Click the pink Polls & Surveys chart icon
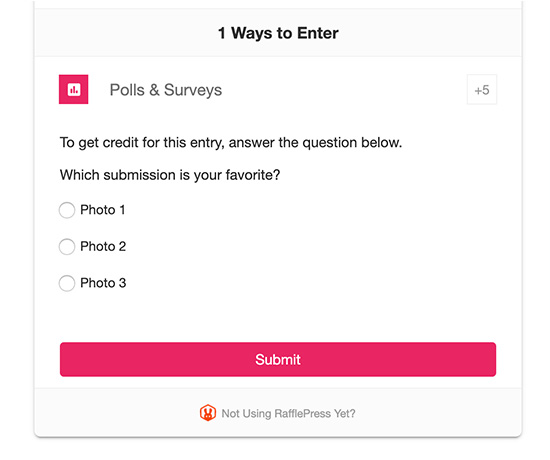 [x=73, y=89]
